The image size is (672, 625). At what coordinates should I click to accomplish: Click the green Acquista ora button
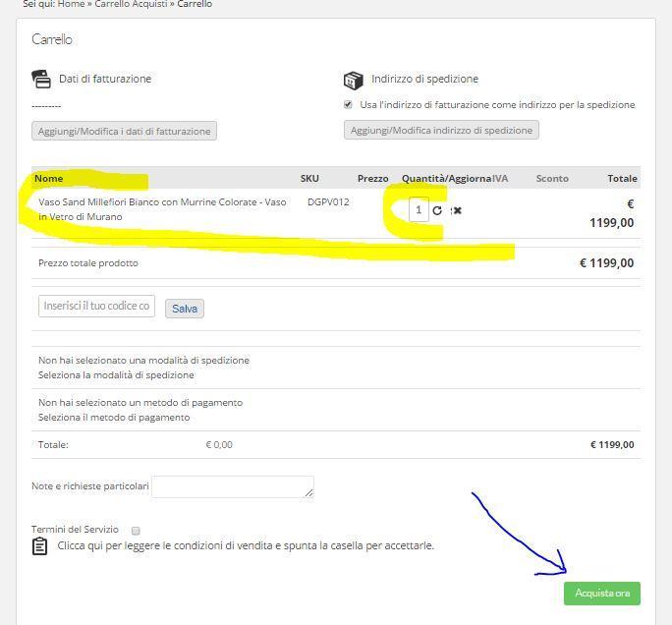pyautogui.click(x=602, y=594)
